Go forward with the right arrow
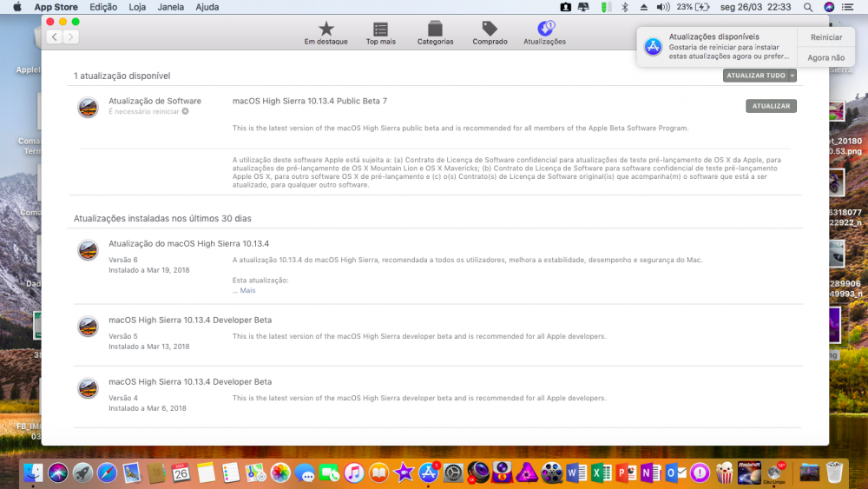 coord(71,36)
